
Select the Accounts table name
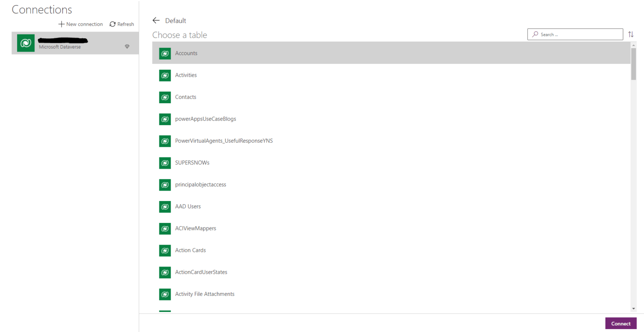pos(186,53)
